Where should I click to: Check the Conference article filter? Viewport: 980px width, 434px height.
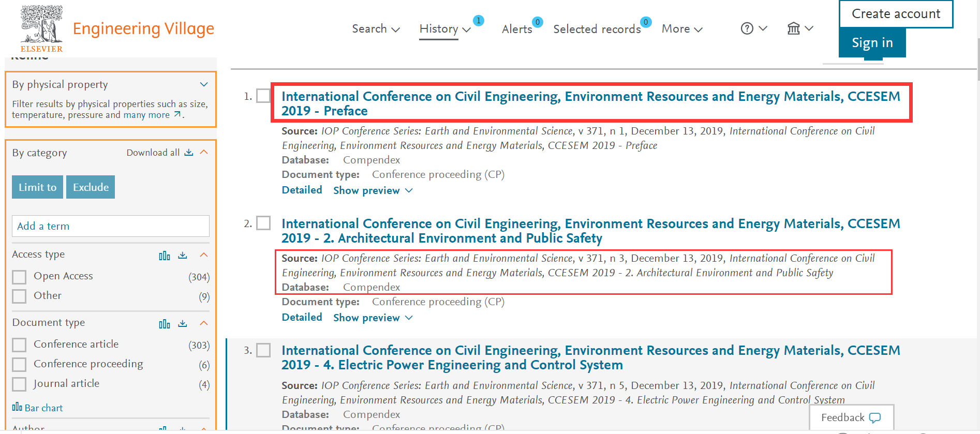pyautogui.click(x=19, y=345)
